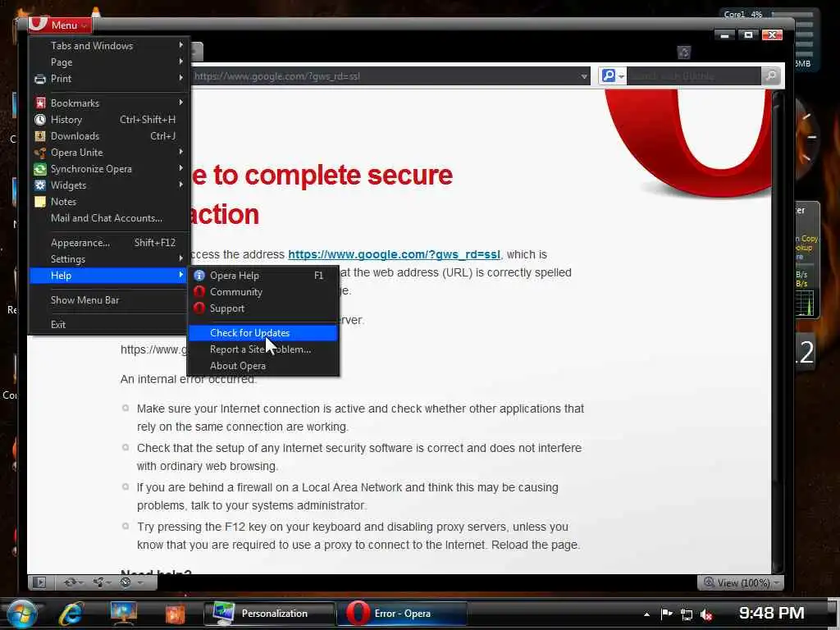Open the Page submenu
The width and height of the screenshot is (840, 630).
(x=109, y=62)
